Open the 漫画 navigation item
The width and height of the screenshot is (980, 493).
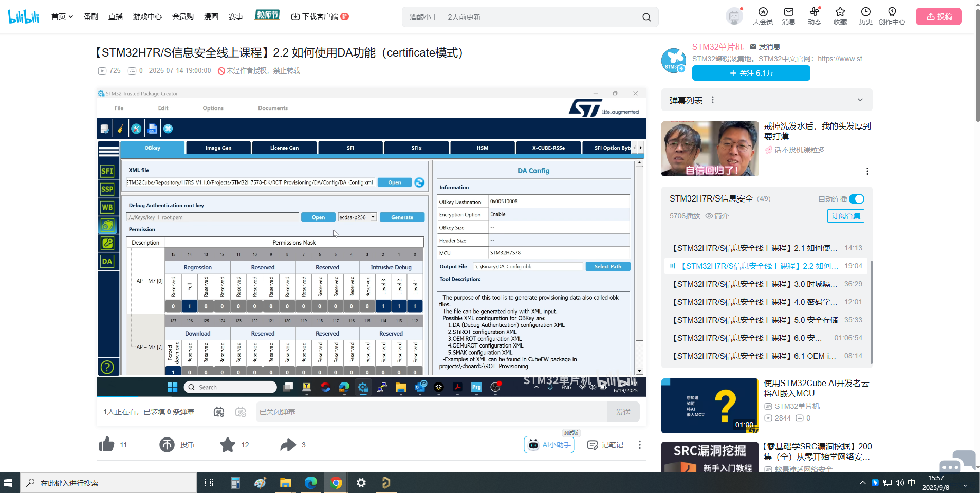tap(211, 16)
